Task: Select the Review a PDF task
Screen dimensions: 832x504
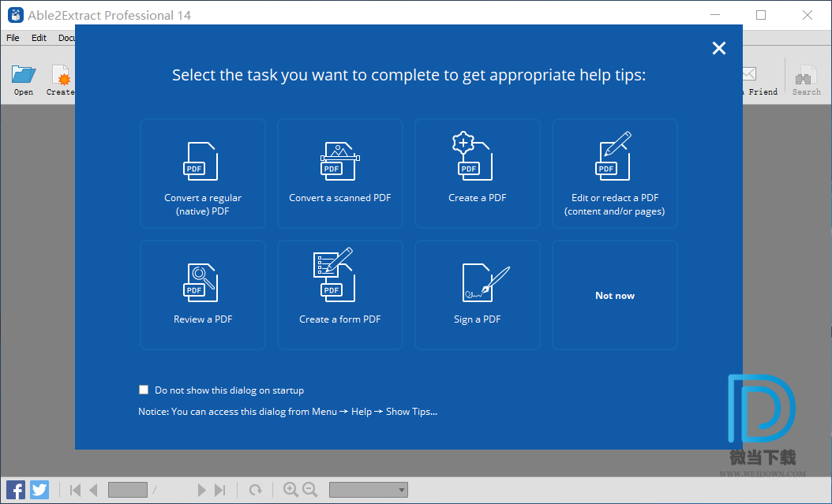Action: pyautogui.click(x=203, y=295)
